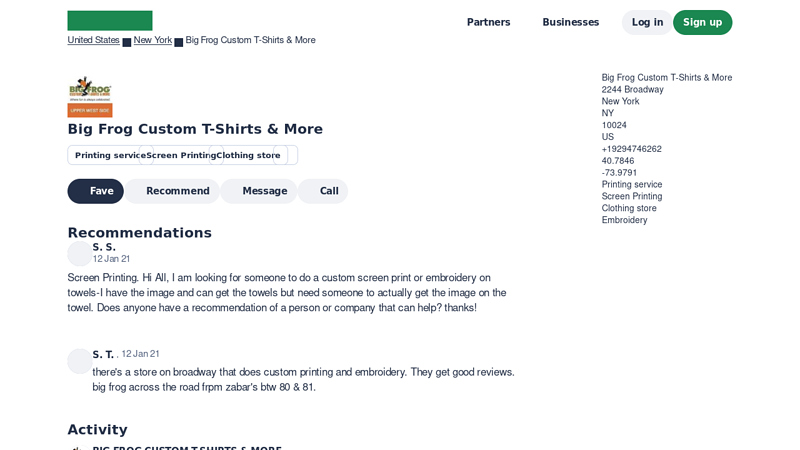The width and height of the screenshot is (800, 450).
Task: Select the Printing service category tag
Action: [110, 155]
